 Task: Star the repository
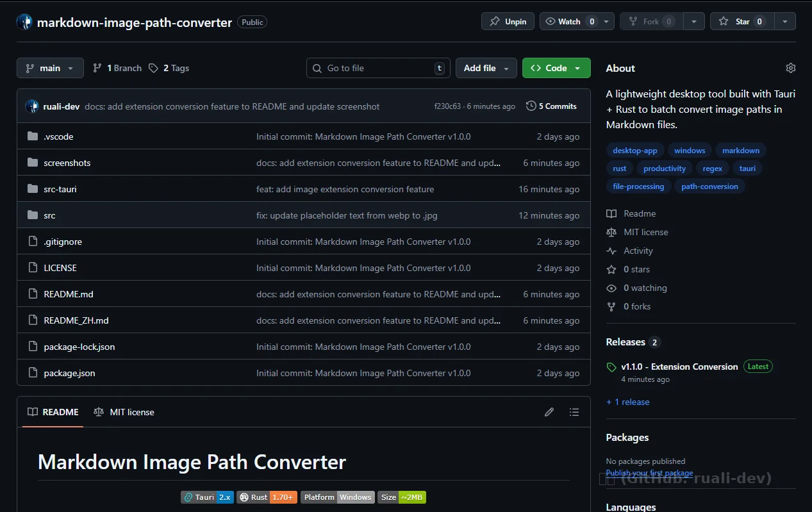coord(742,21)
